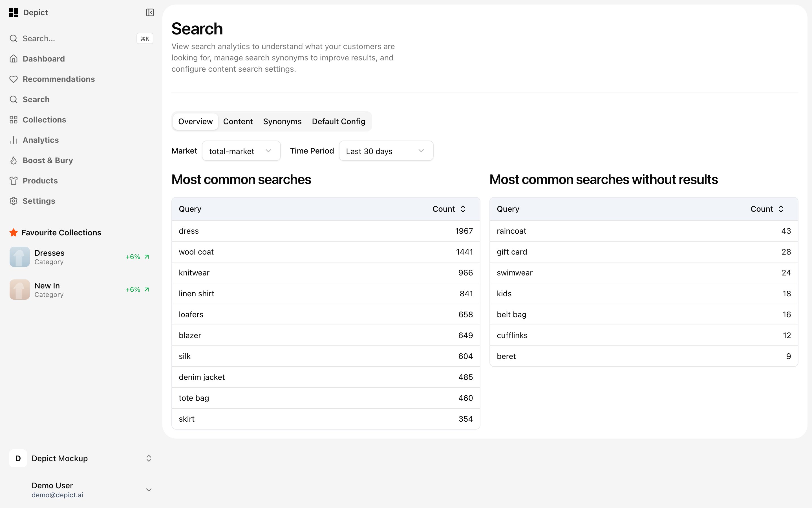Focus the sidebar Search... field
Viewport: 812px width, 508px height.
tap(81, 39)
